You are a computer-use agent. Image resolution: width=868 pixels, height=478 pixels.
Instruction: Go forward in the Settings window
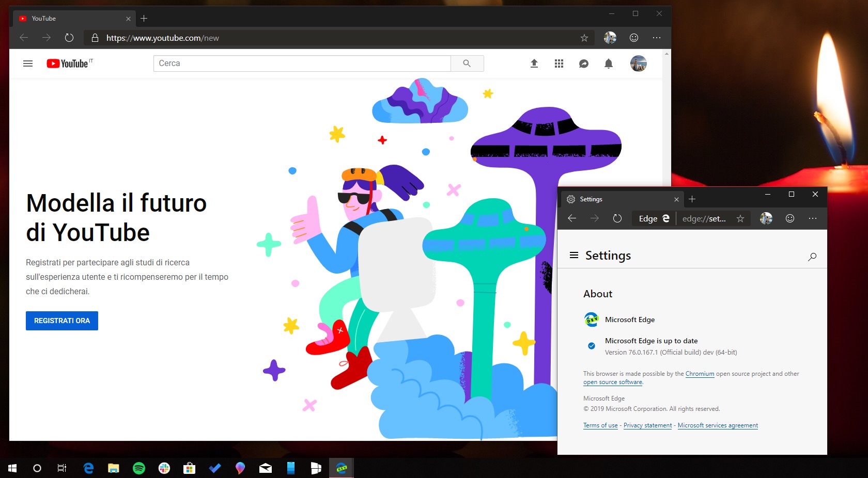coord(595,218)
